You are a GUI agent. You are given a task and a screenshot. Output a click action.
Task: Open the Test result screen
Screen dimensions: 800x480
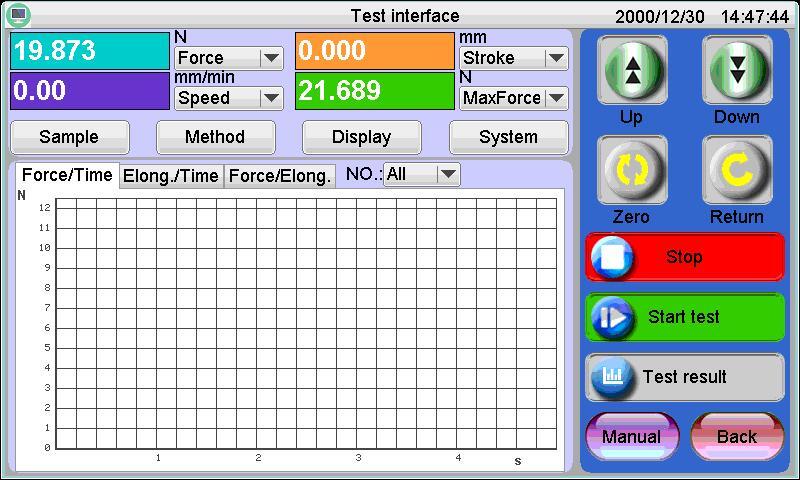tap(684, 377)
